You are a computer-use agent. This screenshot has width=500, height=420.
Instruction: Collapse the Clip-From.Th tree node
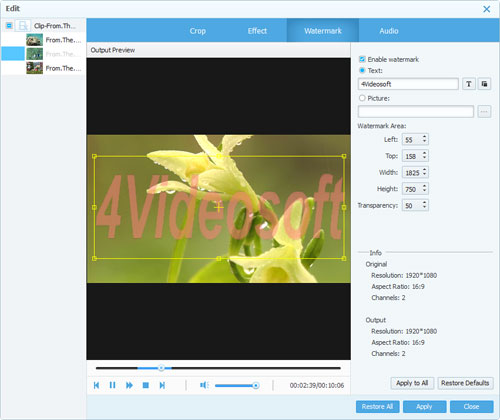pos(9,25)
